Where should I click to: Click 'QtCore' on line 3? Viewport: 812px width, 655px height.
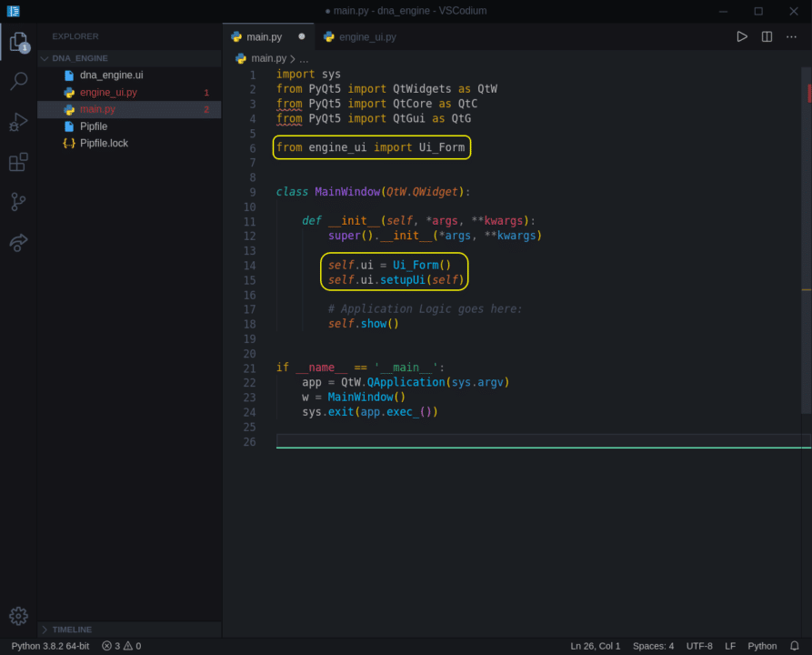[x=412, y=104]
